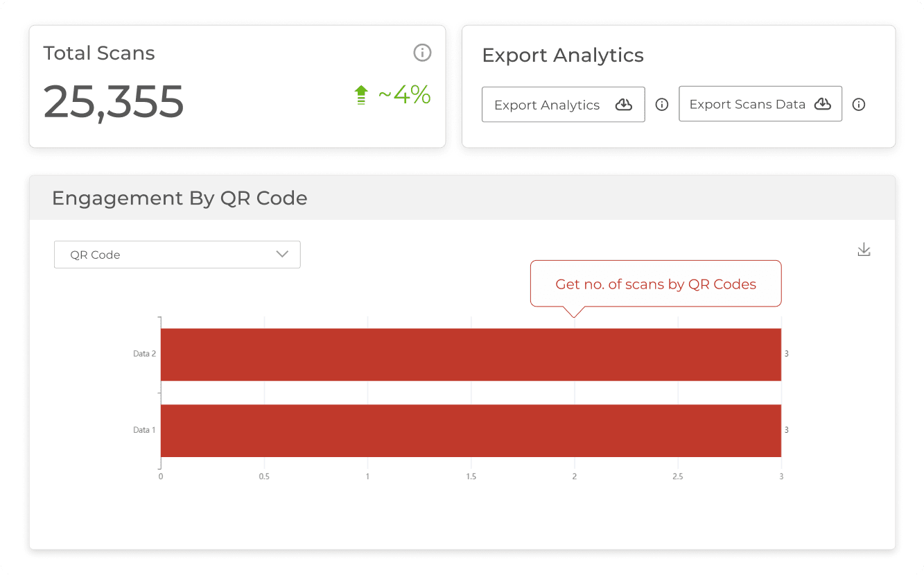Image resolution: width=924 pixels, height=575 pixels.
Task: Click the 25,355 total scans number
Action: tap(114, 101)
